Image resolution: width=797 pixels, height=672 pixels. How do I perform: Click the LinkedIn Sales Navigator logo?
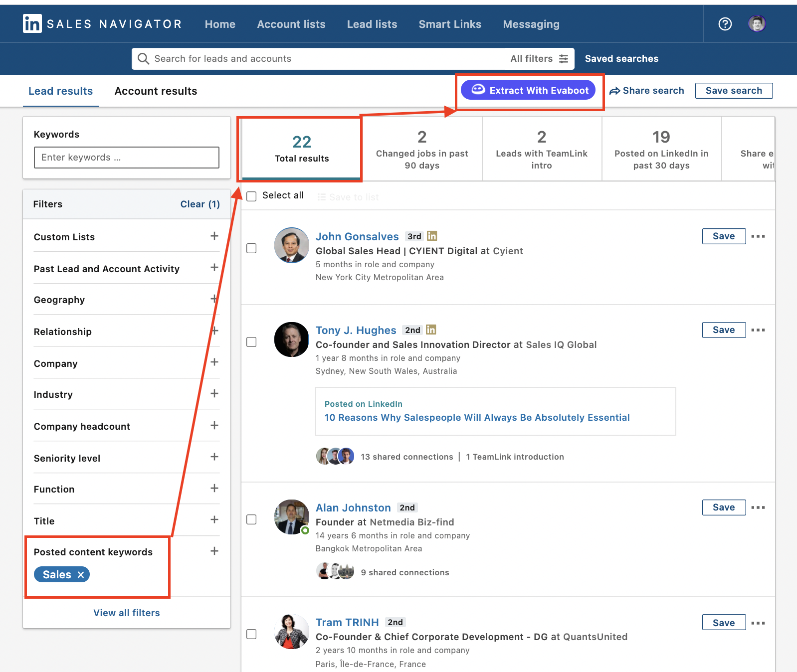coord(102,23)
